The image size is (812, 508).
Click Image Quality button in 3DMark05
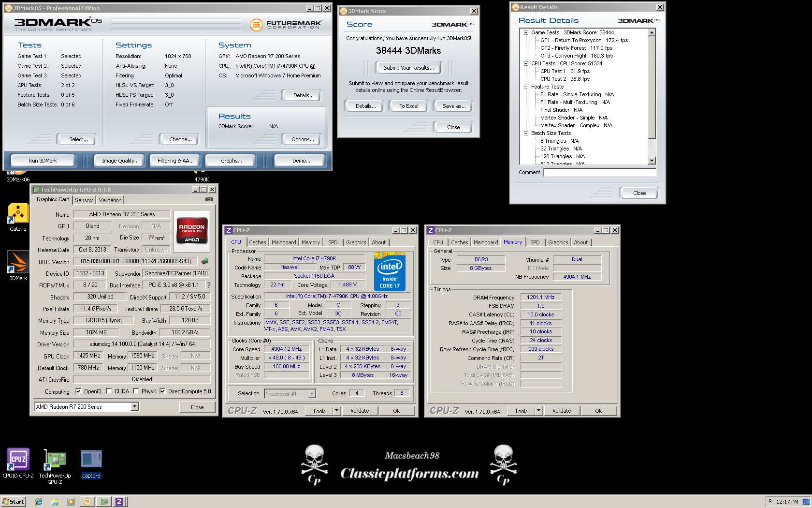120,161
